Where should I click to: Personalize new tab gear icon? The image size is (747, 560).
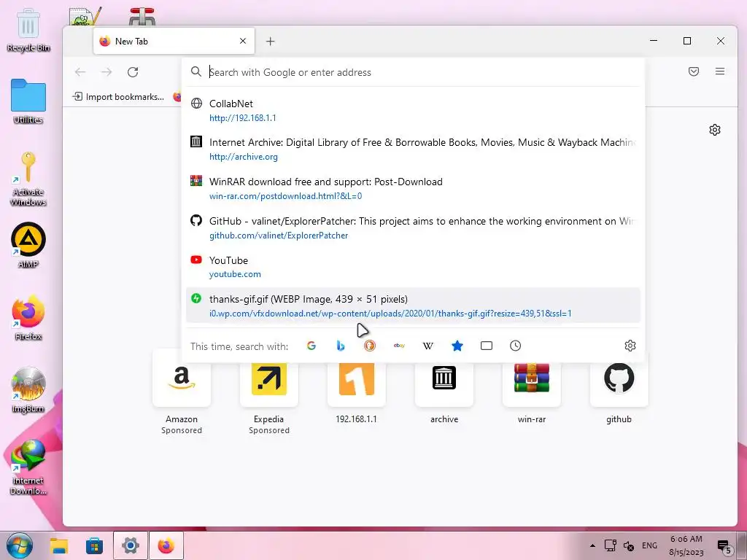pyautogui.click(x=715, y=130)
